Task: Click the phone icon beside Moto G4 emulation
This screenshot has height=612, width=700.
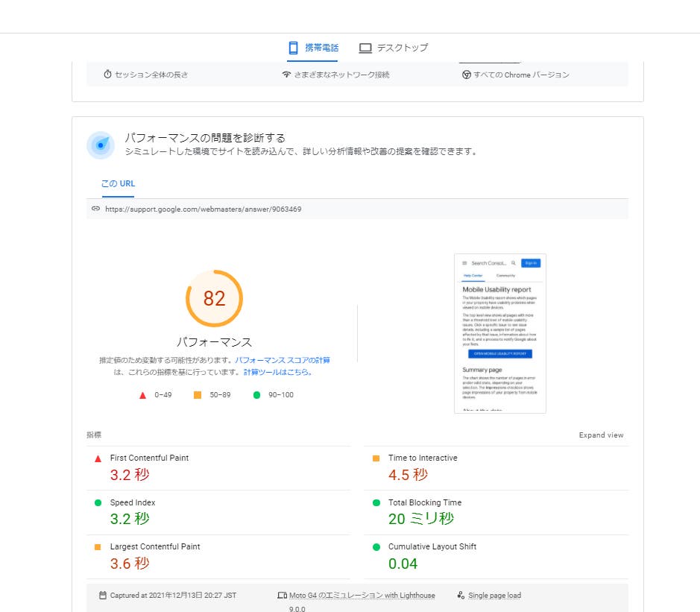Action: [x=282, y=595]
